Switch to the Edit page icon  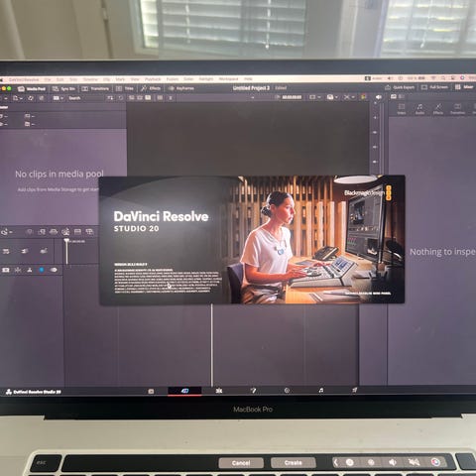coord(219,391)
